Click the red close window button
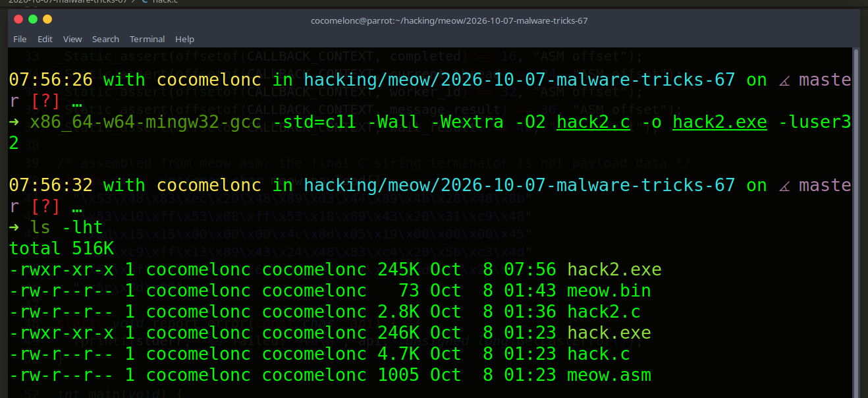 pyautogui.click(x=18, y=19)
